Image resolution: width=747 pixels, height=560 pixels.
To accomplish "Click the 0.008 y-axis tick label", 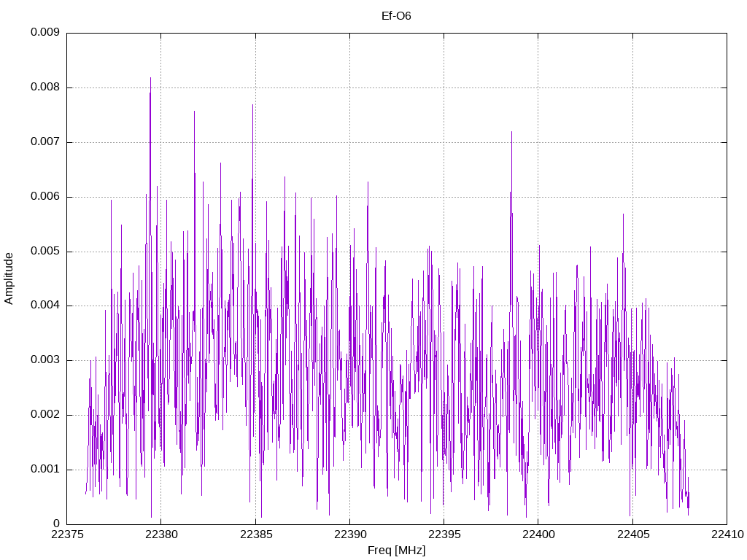I will tap(44, 87).
